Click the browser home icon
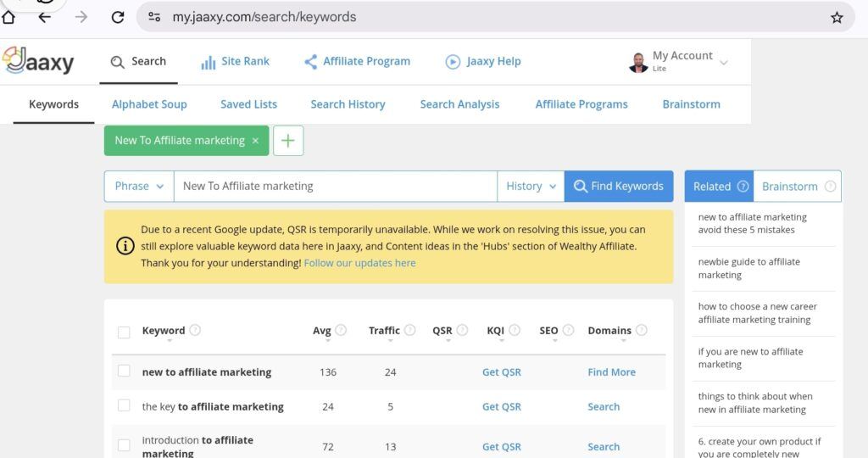Viewport: 868px width, 458px height. click(x=8, y=17)
